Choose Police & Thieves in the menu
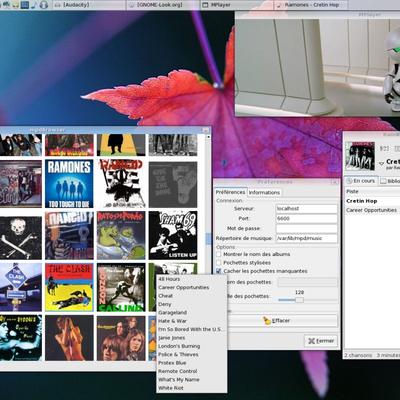 (x=192, y=354)
